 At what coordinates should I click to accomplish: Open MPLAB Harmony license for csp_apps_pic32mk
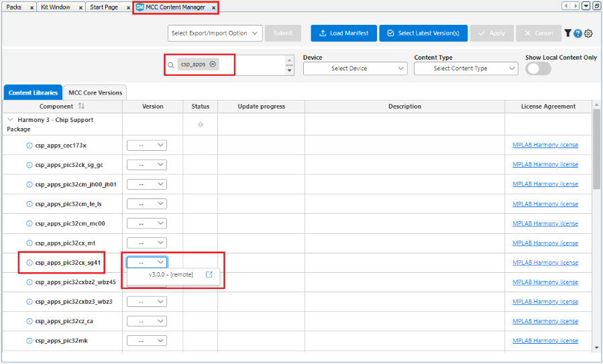545,341
